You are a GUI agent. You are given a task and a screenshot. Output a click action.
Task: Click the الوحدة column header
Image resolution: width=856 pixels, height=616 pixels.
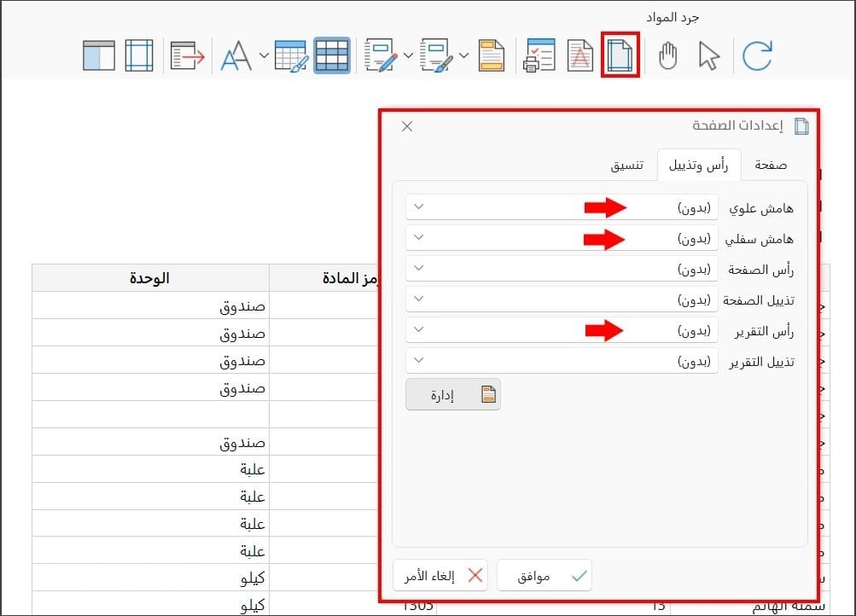coord(150,278)
